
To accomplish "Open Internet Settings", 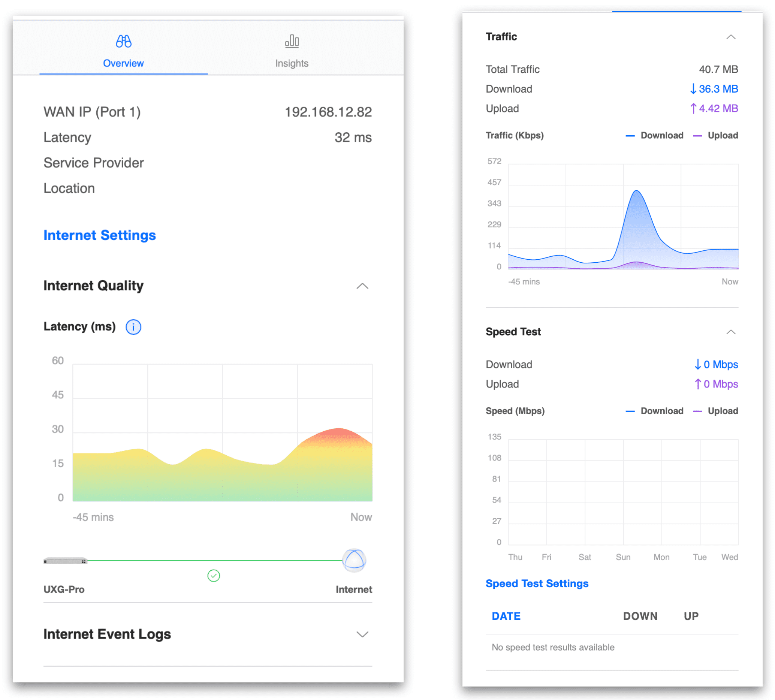I will [x=100, y=235].
